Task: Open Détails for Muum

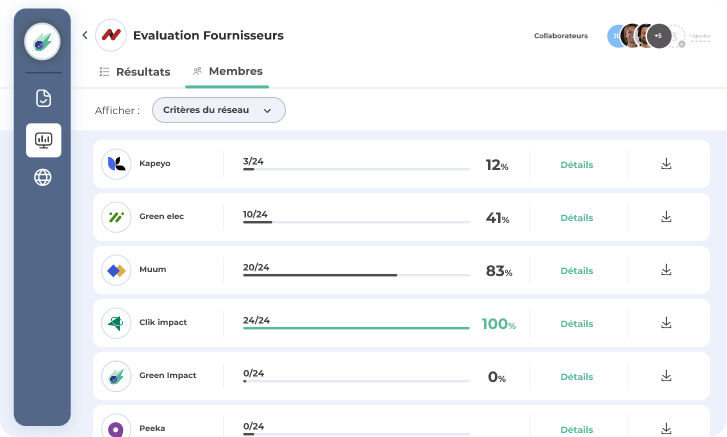Action: pos(576,271)
